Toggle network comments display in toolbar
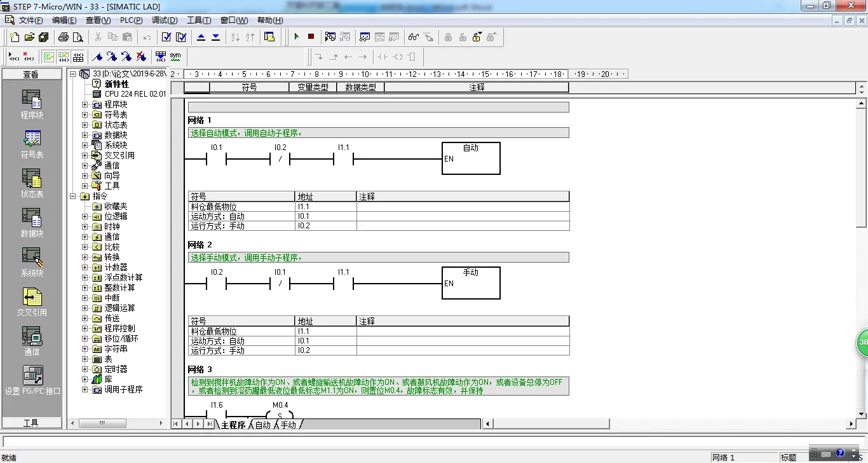The image size is (868, 463). [64, 57]
